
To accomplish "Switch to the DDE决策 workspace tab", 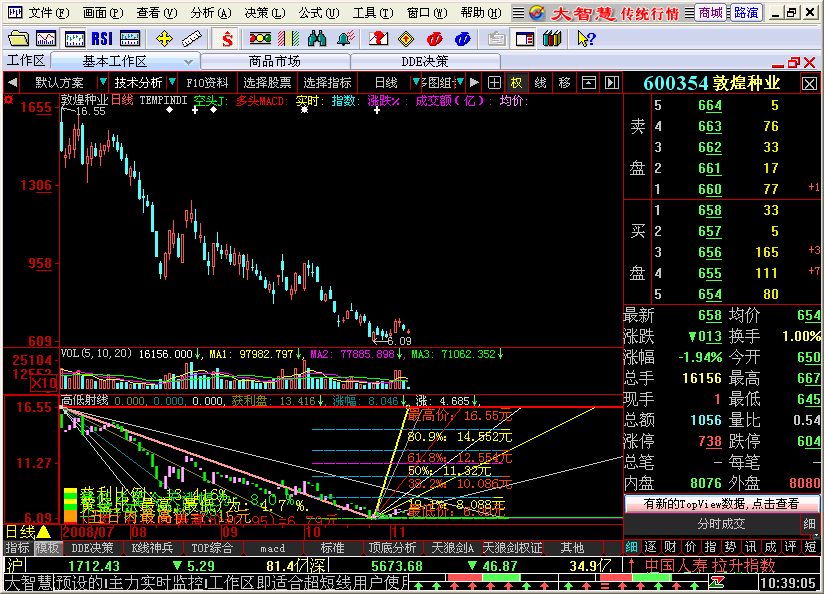I will (425, 62).
